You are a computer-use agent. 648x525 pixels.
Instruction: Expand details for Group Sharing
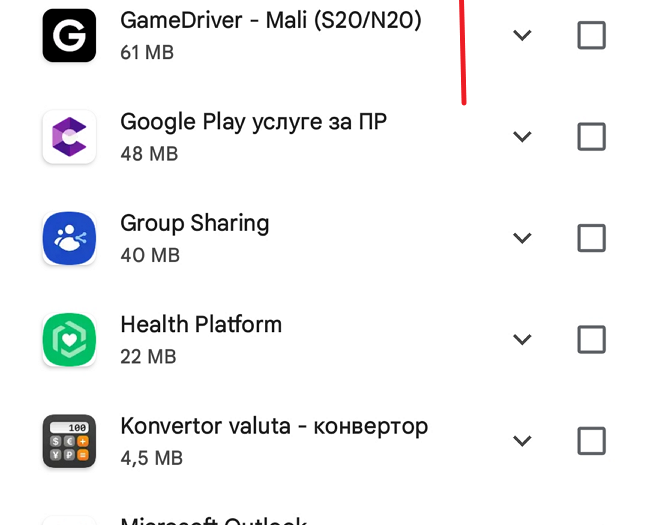(522, 238)
